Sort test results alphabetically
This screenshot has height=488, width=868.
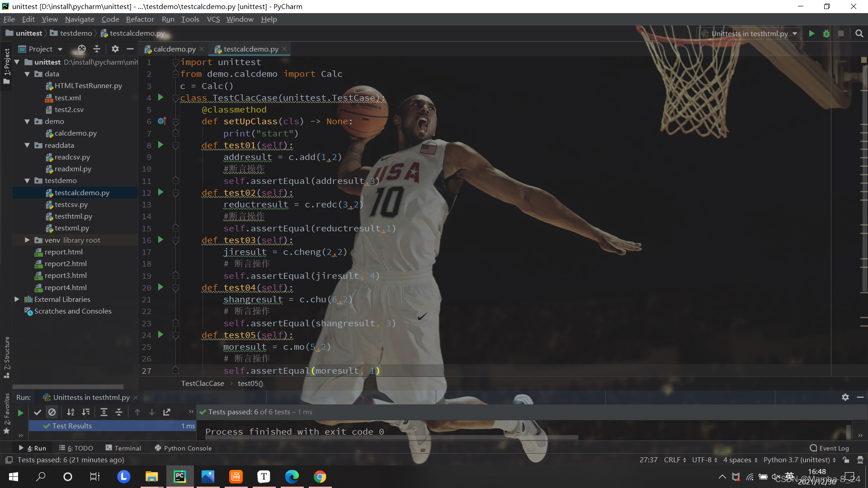coord(71,412)
